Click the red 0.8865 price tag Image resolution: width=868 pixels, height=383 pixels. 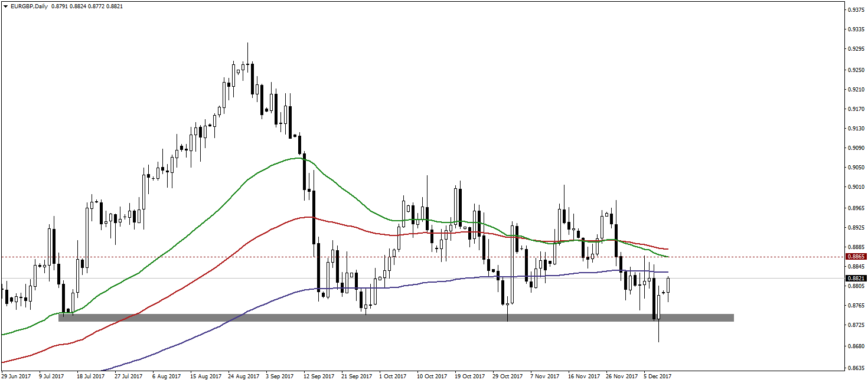click(856, 257)
